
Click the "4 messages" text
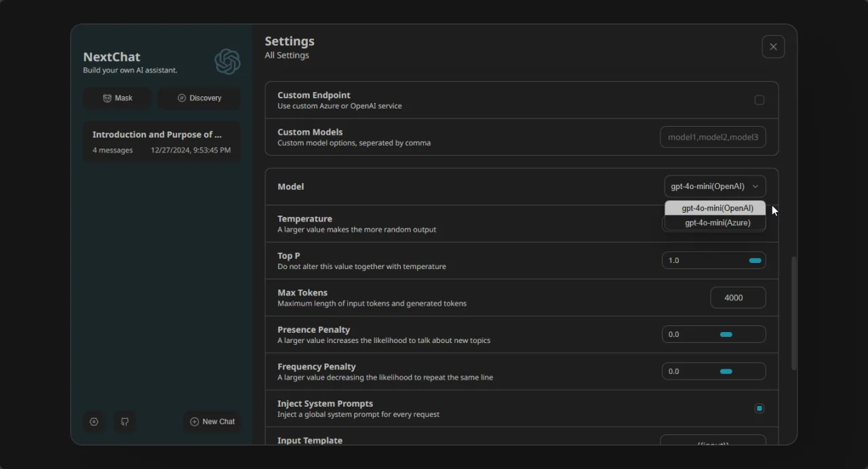coord(113,150)
